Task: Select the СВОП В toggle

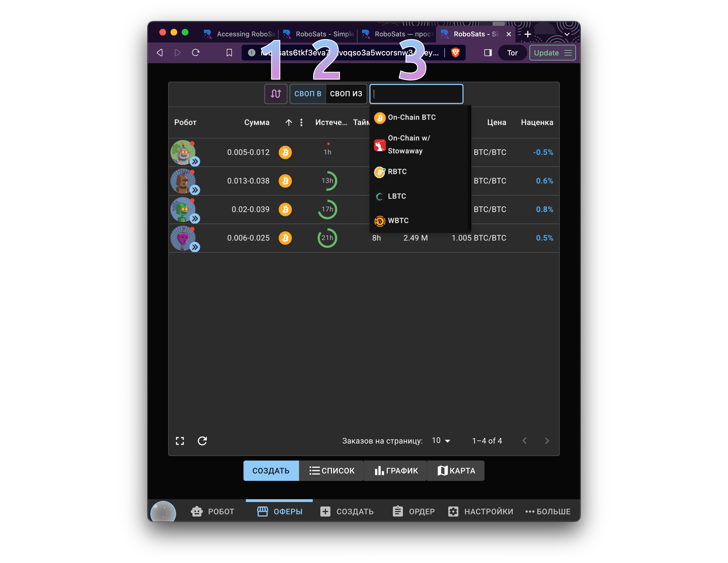Action: click(x=307, y=94)
